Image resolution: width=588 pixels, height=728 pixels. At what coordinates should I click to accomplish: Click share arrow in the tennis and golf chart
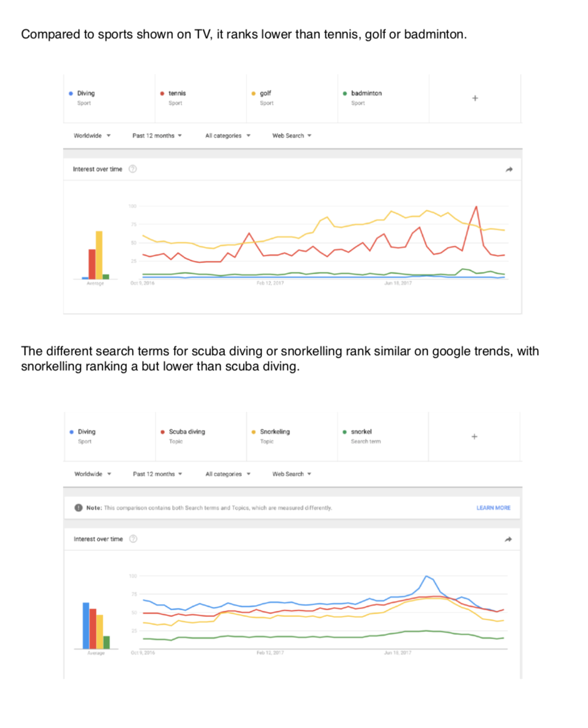509,169
